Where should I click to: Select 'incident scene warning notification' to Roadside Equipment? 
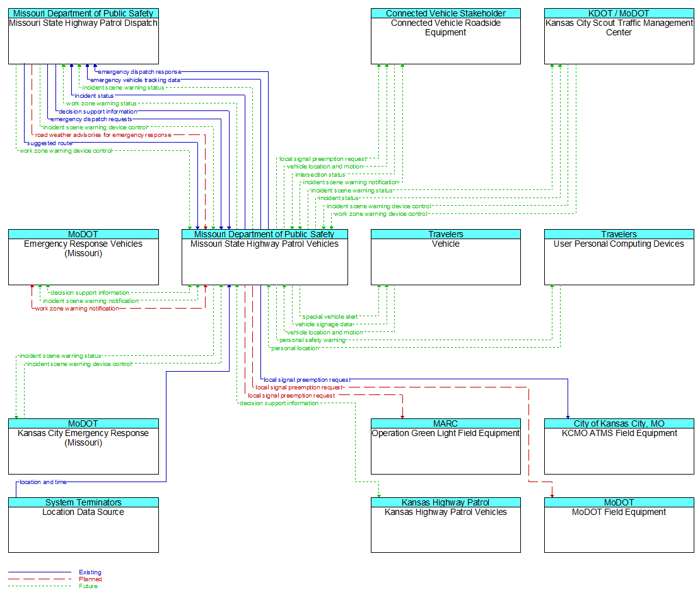[x=351, y=182]
